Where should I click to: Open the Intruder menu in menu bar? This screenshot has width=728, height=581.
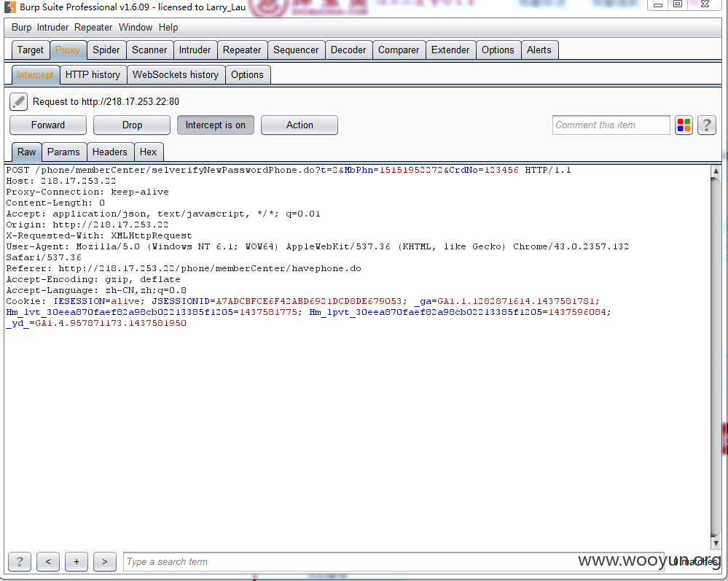(x=52, y=28)
